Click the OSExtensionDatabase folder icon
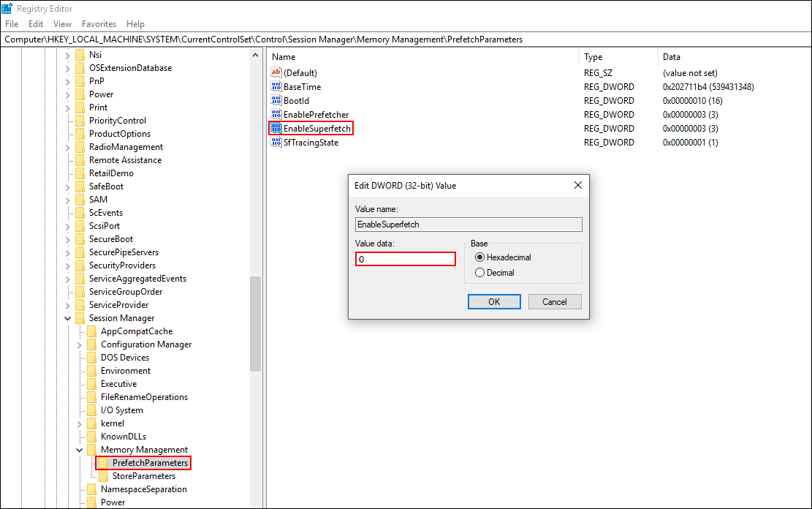 point(80,68)
